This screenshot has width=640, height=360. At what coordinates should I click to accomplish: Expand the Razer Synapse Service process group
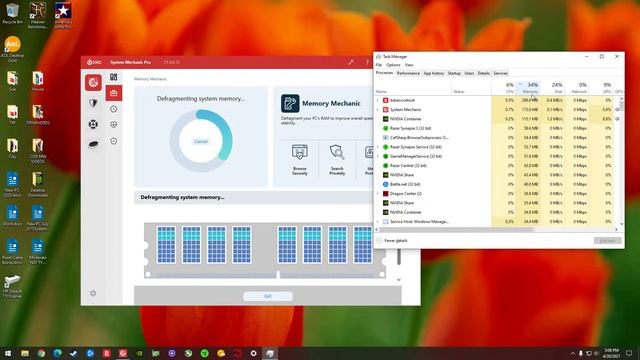point(378,147)
